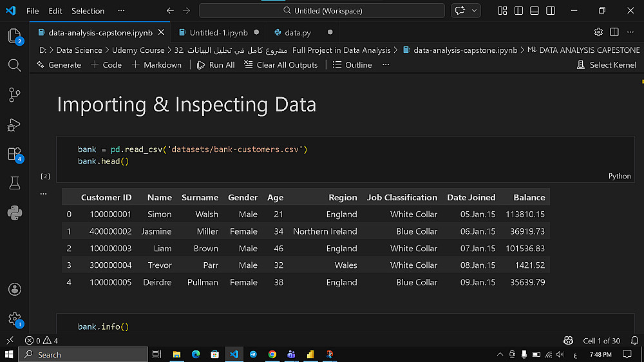Open the Selection menu
Image resolution: width=644 pixels, height=362 pixels.
[x=88, y=11]
